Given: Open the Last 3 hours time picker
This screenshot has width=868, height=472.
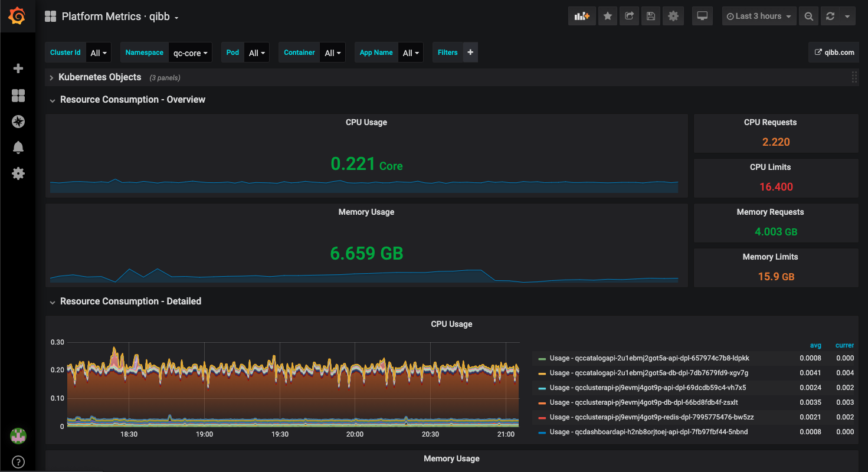Looking at the screenshot, I should coord(759,17).
